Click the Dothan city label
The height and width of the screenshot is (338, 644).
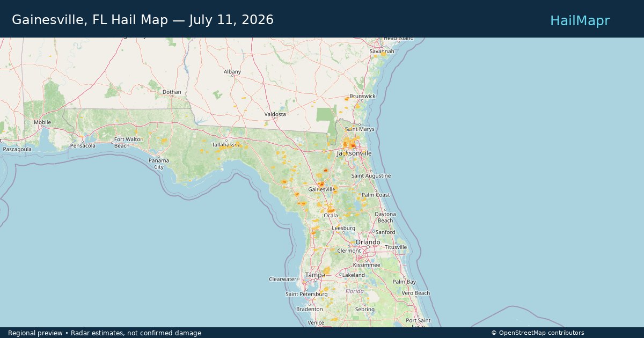coord(172,92)
